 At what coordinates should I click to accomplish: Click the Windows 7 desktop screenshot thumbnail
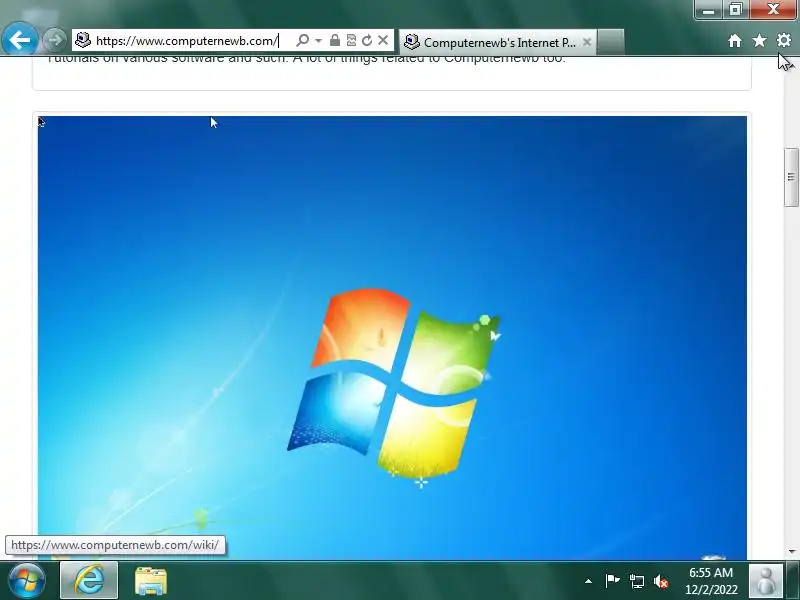coord(392,338)
